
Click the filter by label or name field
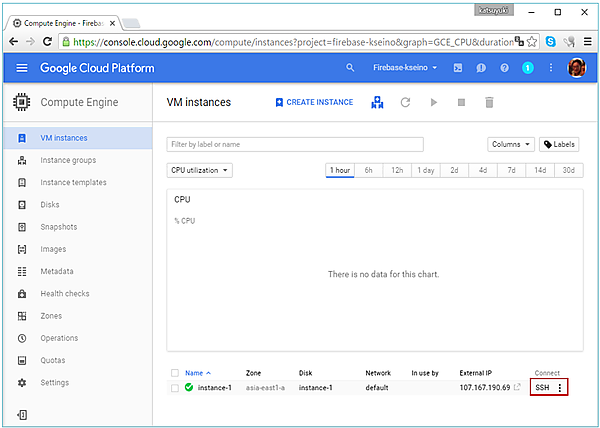[x=295, y=144]
